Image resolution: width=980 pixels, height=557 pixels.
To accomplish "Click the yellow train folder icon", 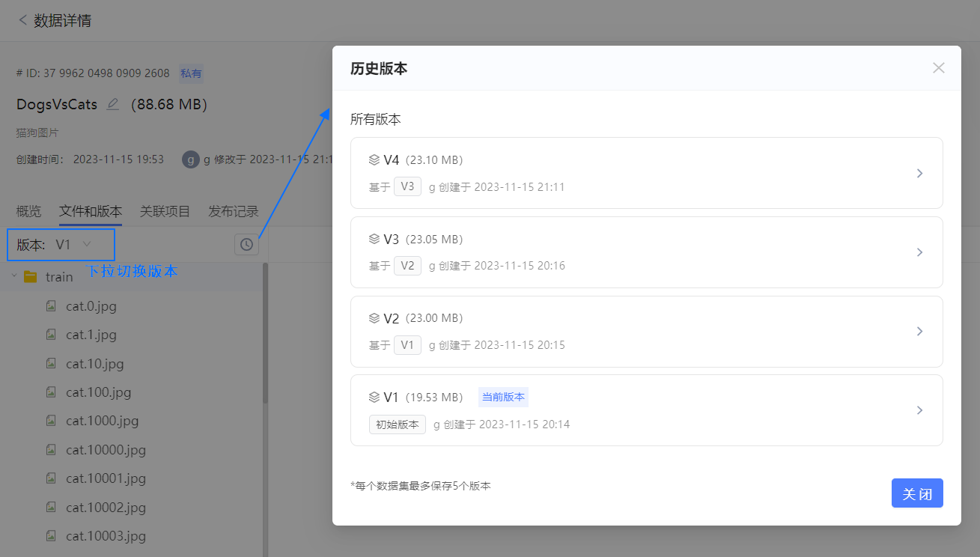I will pyautogui.click(x=31, y=277).
